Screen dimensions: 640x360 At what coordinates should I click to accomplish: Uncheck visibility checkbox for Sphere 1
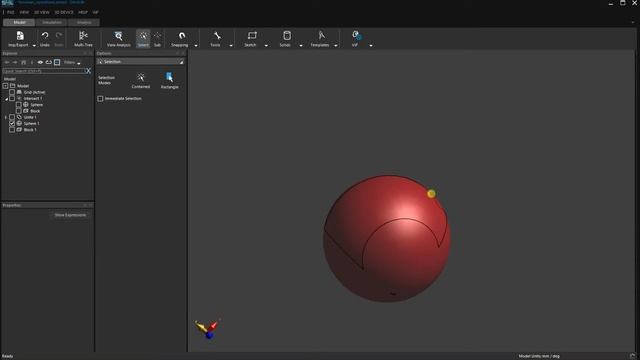pos(12,123)
